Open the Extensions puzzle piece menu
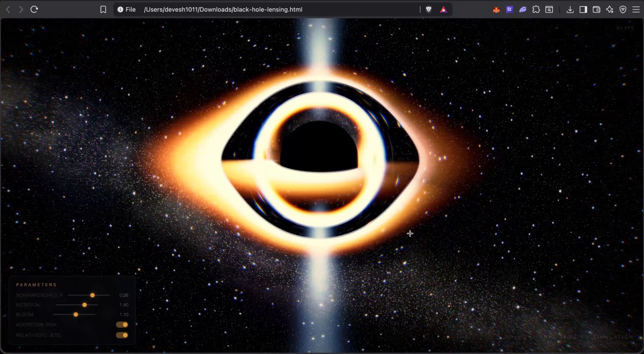Image resolution: width=644 pixels, height=354 pixels. coord(536,9)
